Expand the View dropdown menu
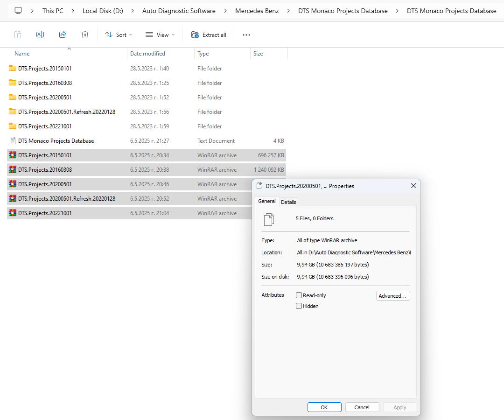This screenshot has width=504, height=420. (x=160, y=35)
